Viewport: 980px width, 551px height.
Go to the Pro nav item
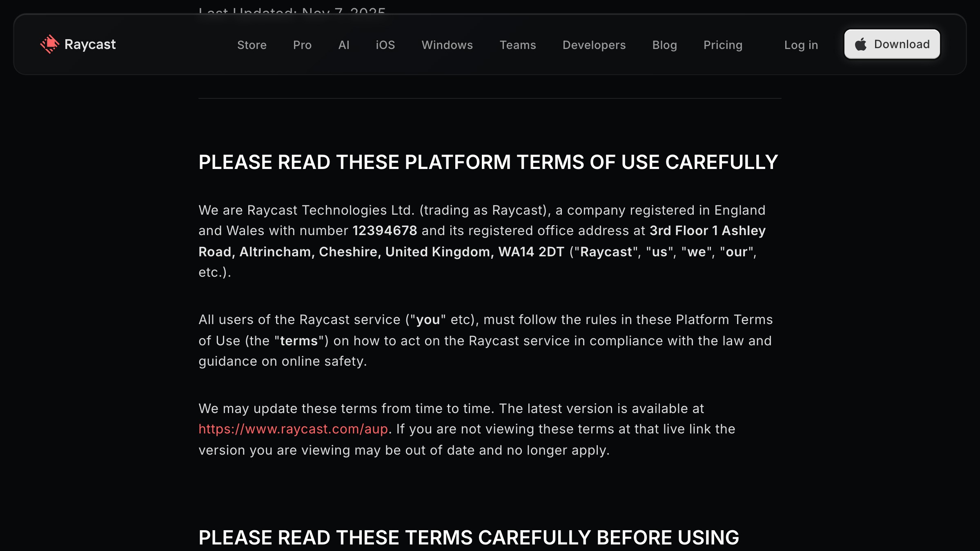pos(302,45)
